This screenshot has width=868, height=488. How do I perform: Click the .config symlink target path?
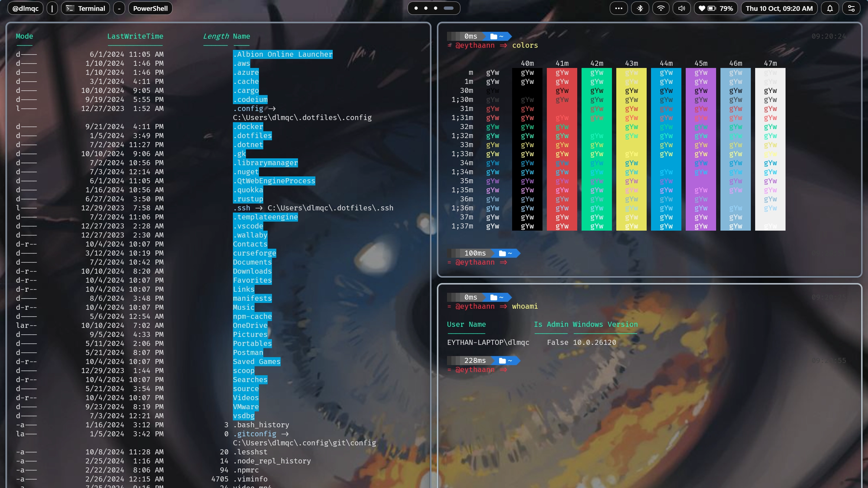click(x=302, y=117)
